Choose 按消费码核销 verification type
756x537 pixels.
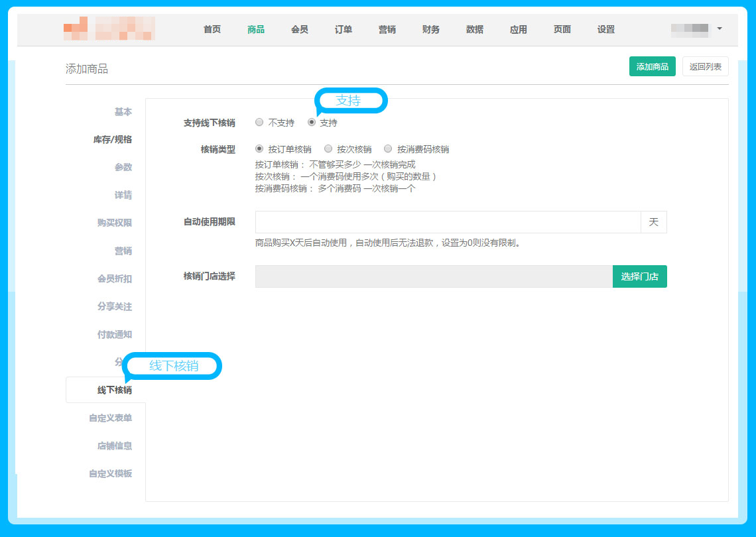coord(388,149)
